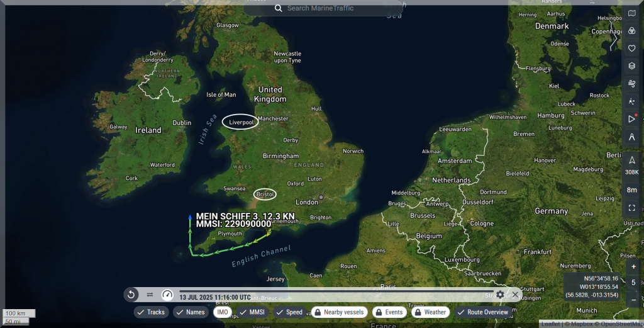Screen dimensions: 644x328
Task: Enable the IMO label option
Action: [x=222, y=312]
